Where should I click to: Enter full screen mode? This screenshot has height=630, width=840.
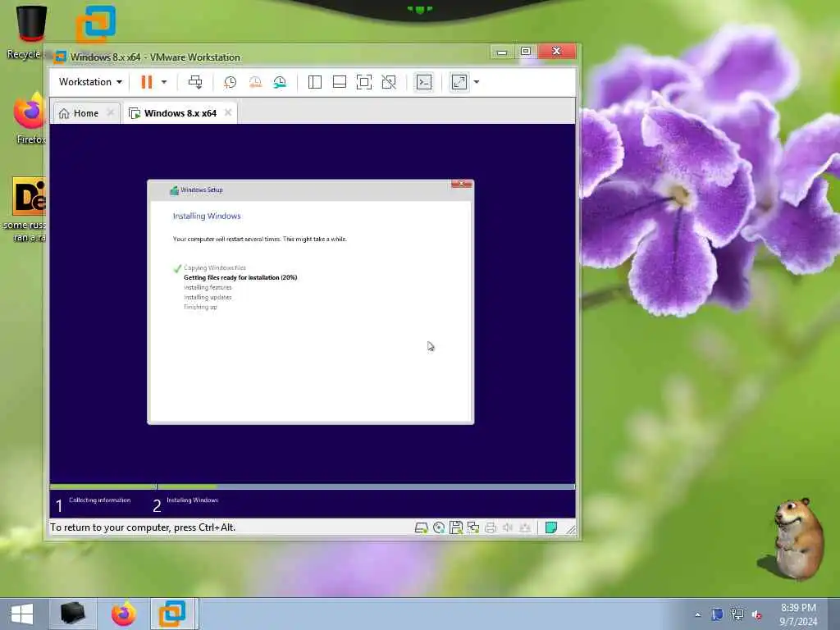tap(363, 82)
